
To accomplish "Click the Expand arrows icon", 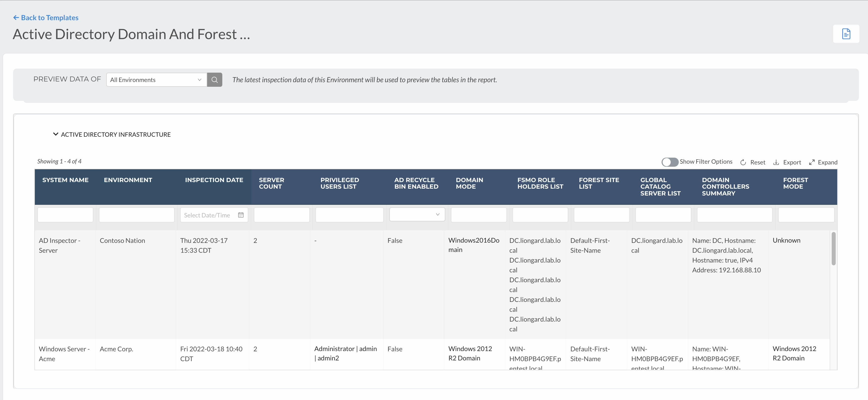I will pyautogui.click(x=812, y=162).
